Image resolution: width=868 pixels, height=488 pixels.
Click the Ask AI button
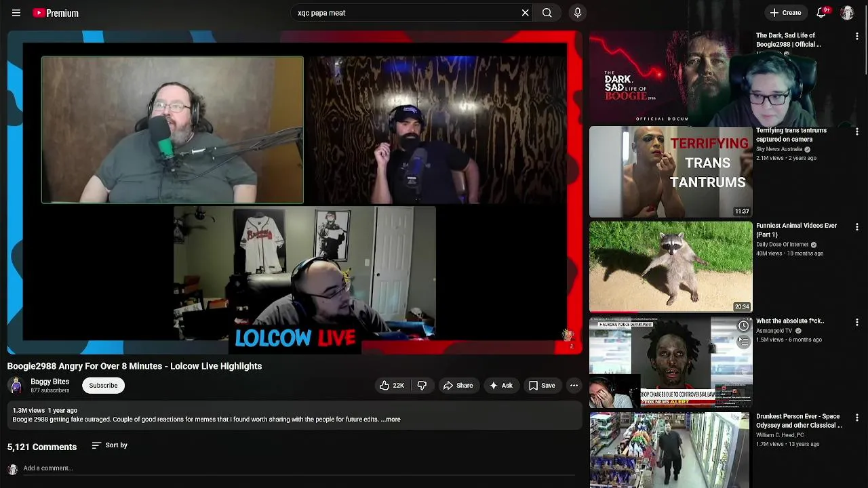click(501, 386)
